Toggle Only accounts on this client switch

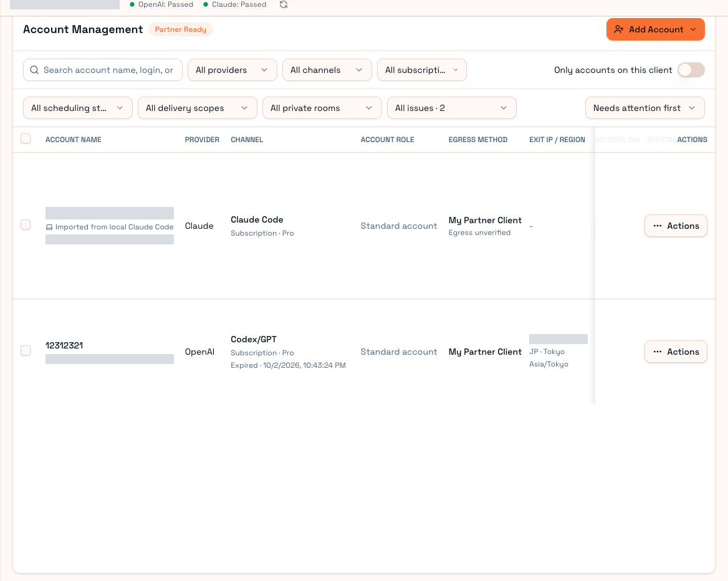[691, 70]
